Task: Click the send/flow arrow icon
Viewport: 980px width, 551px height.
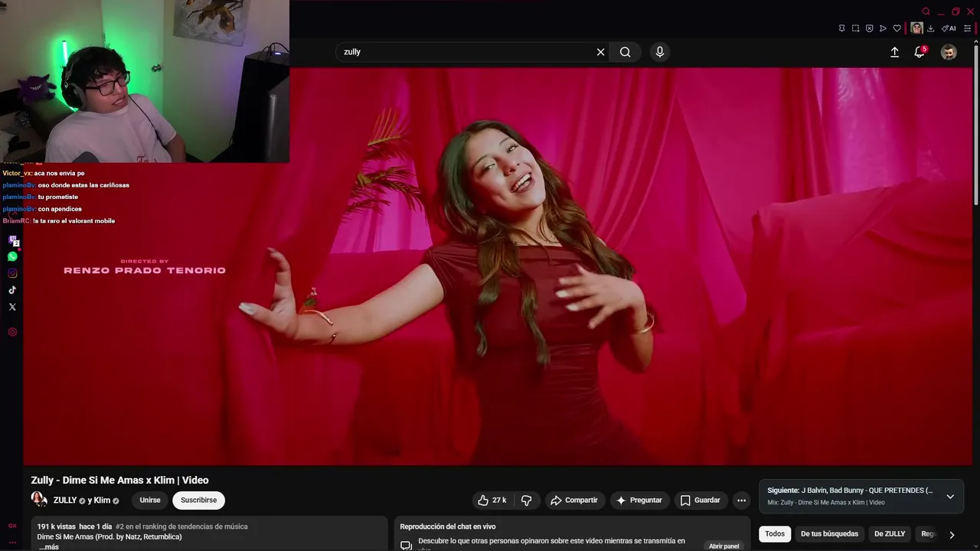Action: coord(883,28)
